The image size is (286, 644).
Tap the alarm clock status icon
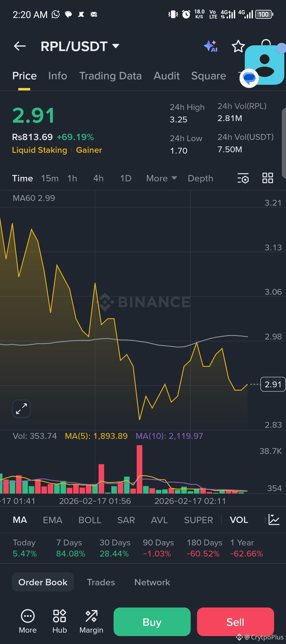[186, 14]
